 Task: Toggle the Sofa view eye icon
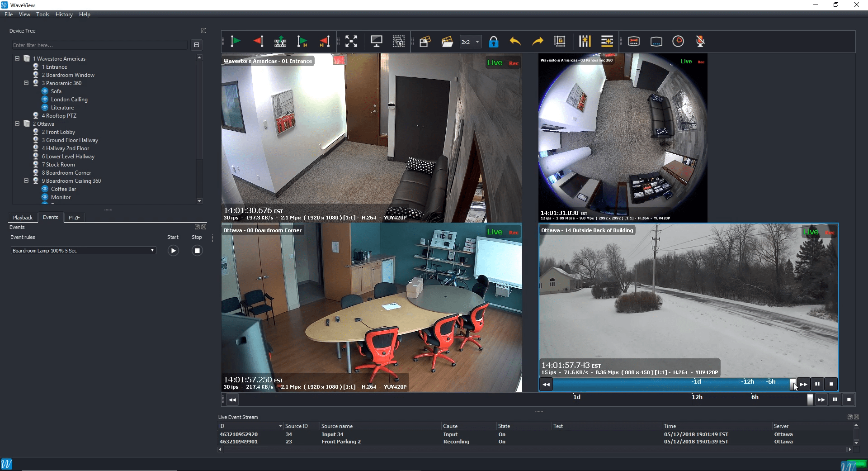tap(45, 91)
